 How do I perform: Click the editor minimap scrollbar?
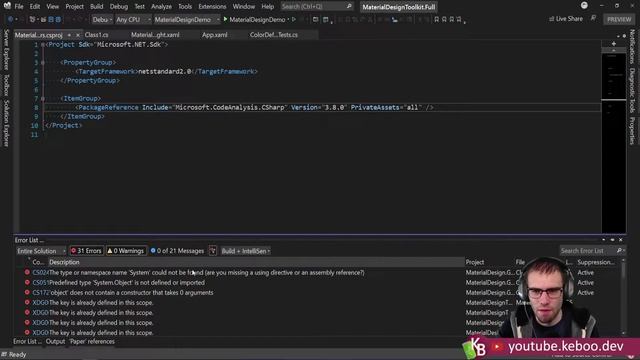tap(613, 142)
